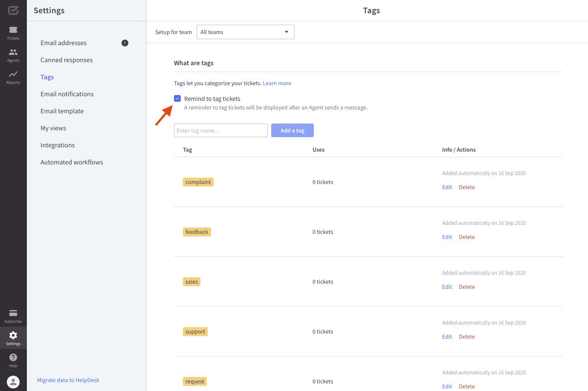Open the Agents section
Screen dimensions: 588x391
[13, 55]
